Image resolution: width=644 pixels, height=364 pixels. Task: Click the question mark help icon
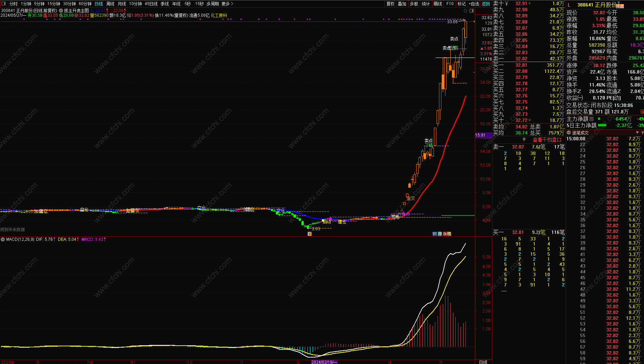point(642,133)
